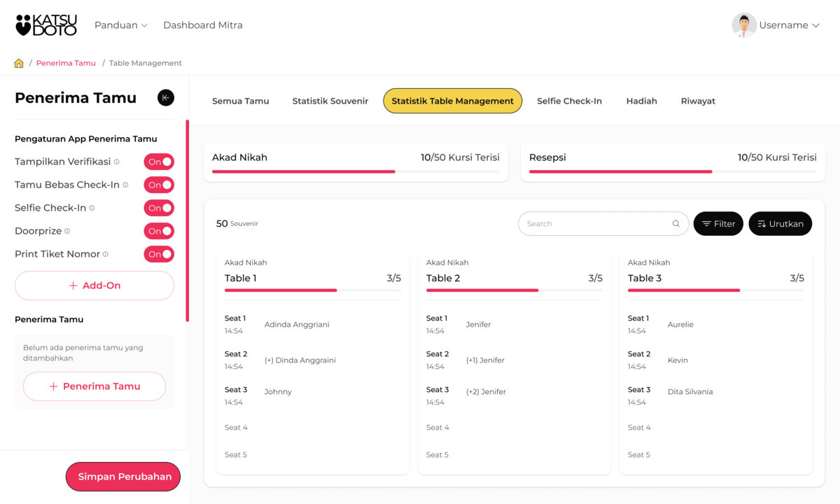
Task: Collapse sidebar with the black arrow icon
Action: coord(166,98)
